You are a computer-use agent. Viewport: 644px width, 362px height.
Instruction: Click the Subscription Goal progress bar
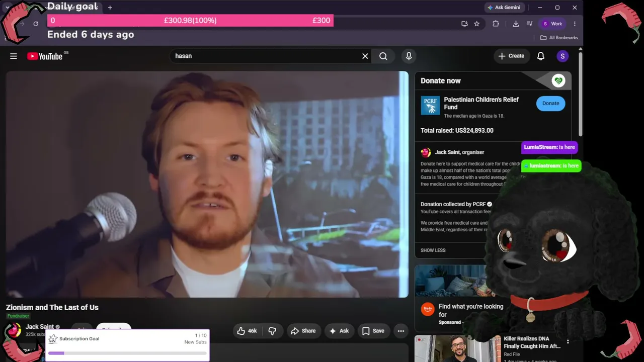[x=127, y=353]
